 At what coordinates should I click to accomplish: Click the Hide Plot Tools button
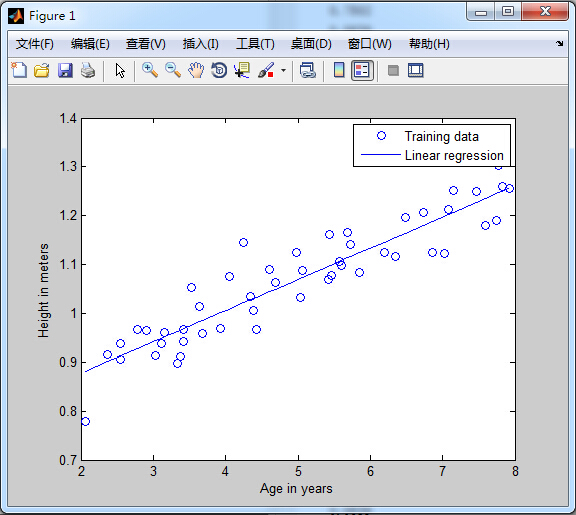(x=393, y=70)
